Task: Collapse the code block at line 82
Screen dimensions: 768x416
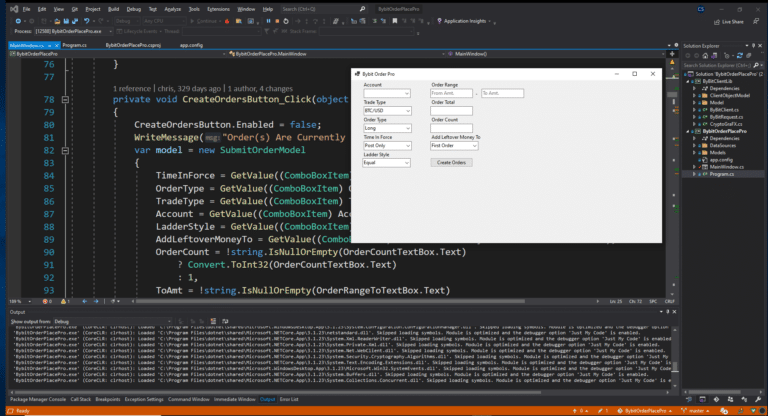Action: pyautogui.click(x=65, y=150)
